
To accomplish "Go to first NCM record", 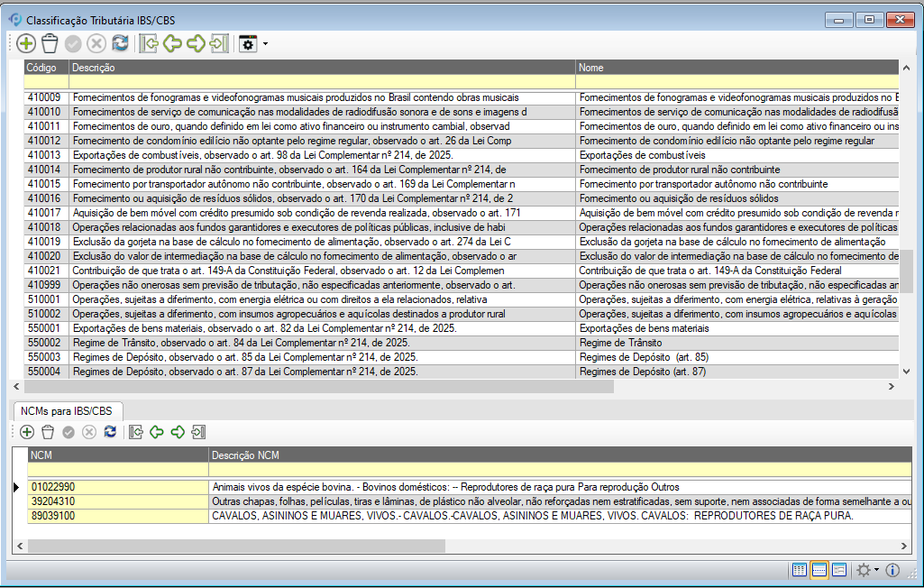I will [135, 432].
